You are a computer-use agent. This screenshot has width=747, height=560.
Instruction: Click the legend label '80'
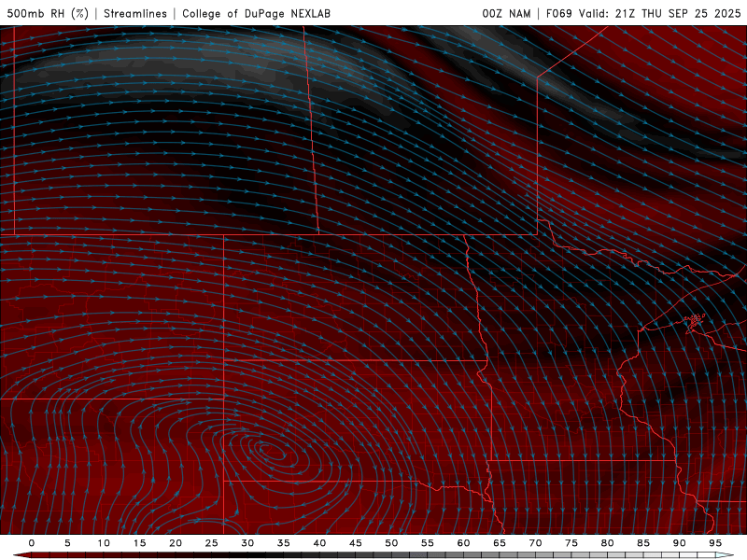pos(607,543)
